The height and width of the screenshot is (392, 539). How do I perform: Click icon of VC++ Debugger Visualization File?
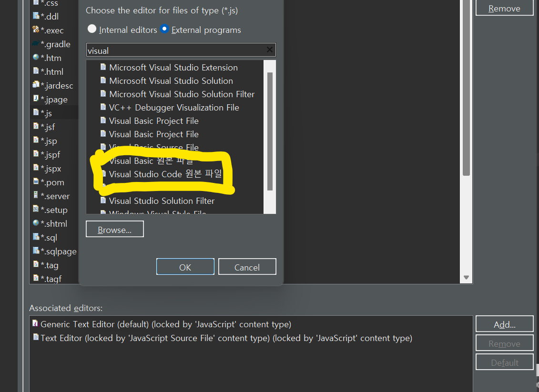point(103,107)
